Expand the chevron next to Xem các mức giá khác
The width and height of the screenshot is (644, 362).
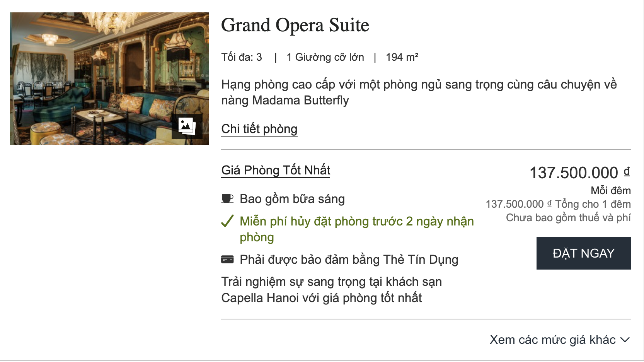(625, 340)
